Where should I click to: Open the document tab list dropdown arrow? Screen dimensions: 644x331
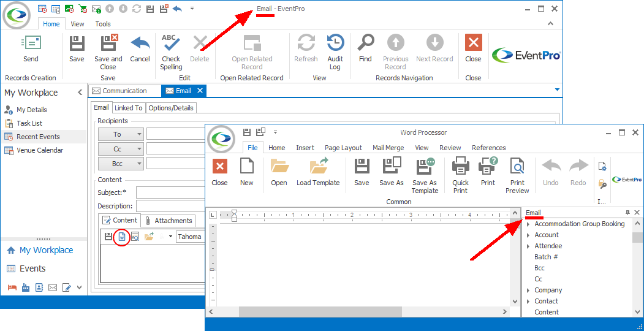pos(557,89)
